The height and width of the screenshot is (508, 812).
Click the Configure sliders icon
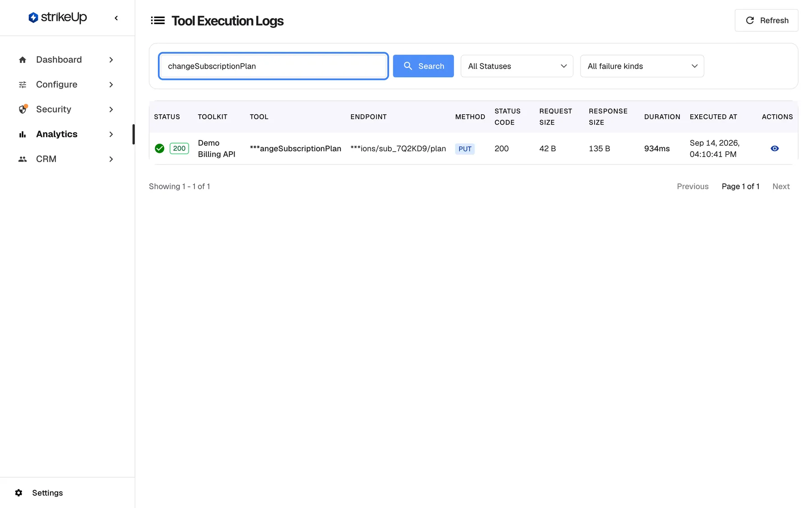(x=23, y=85)
